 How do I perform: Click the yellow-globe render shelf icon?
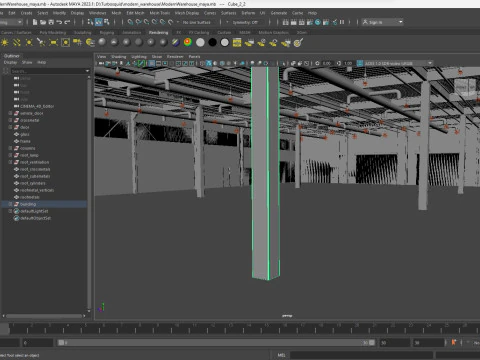point(90,42)
